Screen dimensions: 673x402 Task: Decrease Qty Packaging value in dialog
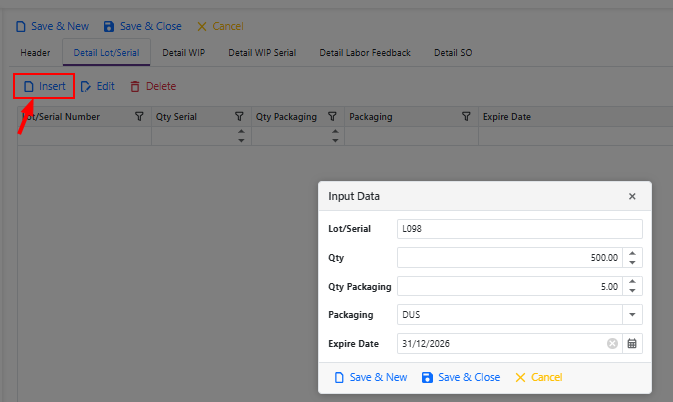pos(632,291)
